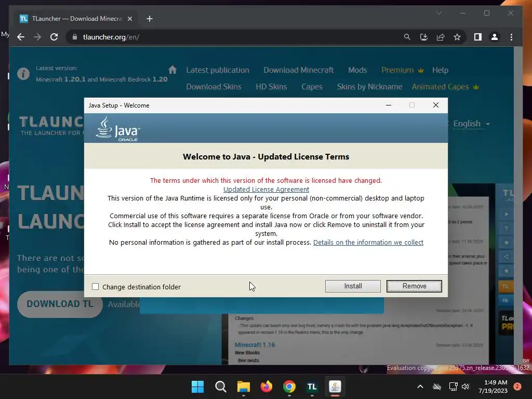Open a new browser tab
The image size is (532, 399).
tap(149, 19)
